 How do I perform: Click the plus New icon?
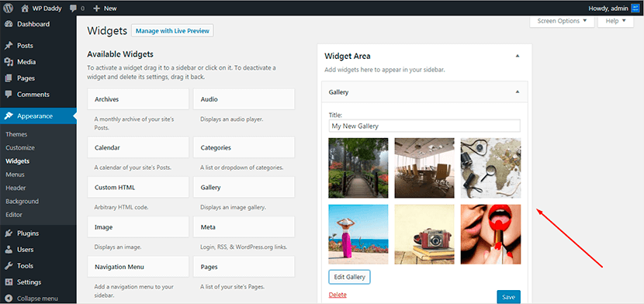pyautogui.click(x=97, y=9)
